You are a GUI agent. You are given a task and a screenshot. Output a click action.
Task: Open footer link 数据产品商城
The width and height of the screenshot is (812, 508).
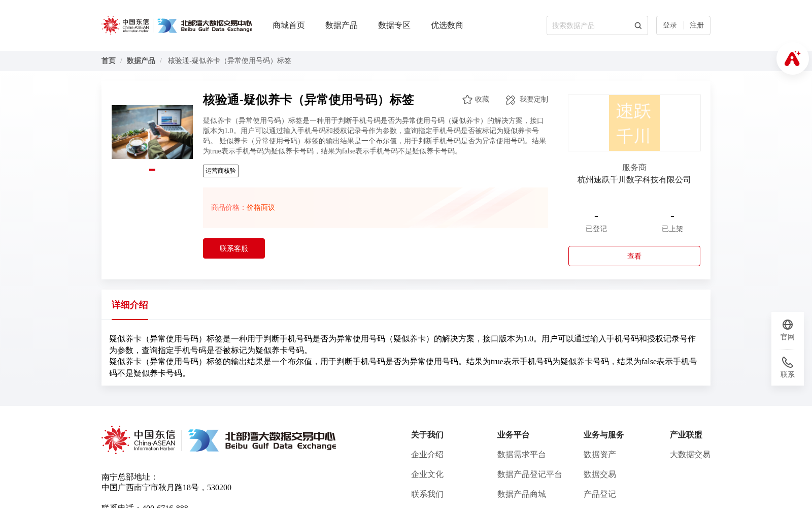tap(522, 494)
